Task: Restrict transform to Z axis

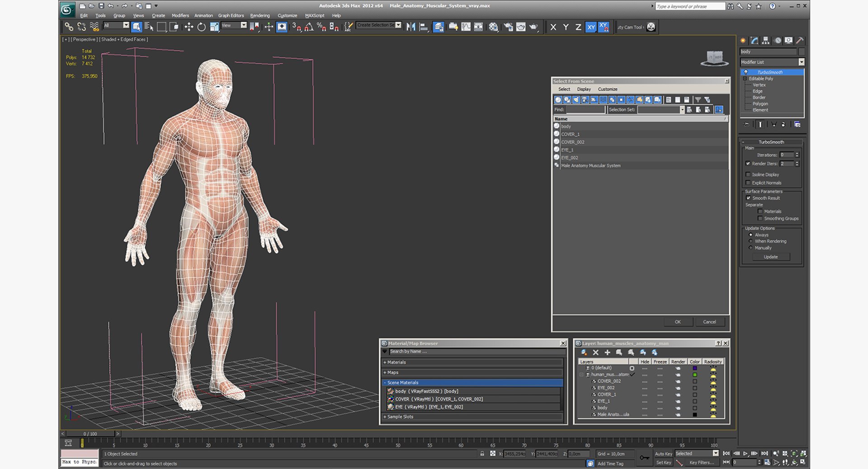Action: click(x=578, y=27)
